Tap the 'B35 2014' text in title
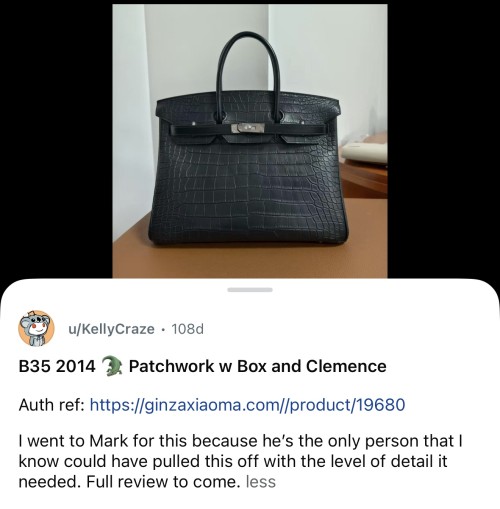The height and width of the screenshot is (509, 500). click(x=57, y=366)
